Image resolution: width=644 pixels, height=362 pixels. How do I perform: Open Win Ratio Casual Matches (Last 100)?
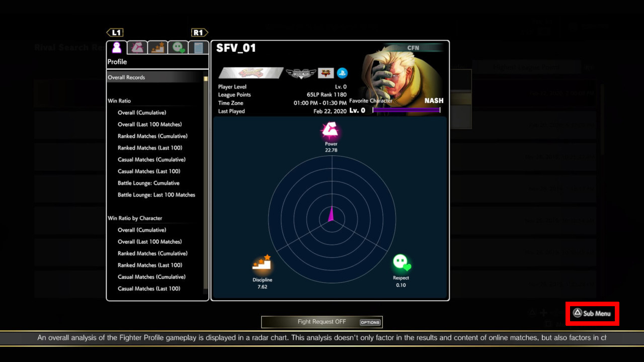149,171
